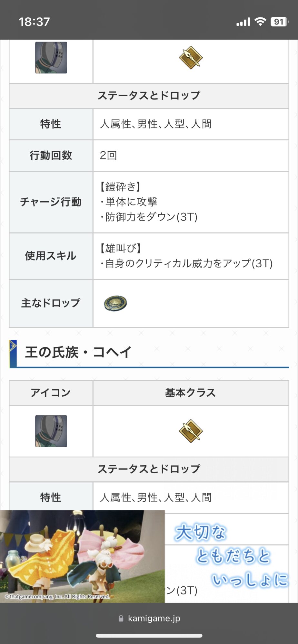Tap the top helmet enemy icon
The image size is (298, 644).
point(51,58)
